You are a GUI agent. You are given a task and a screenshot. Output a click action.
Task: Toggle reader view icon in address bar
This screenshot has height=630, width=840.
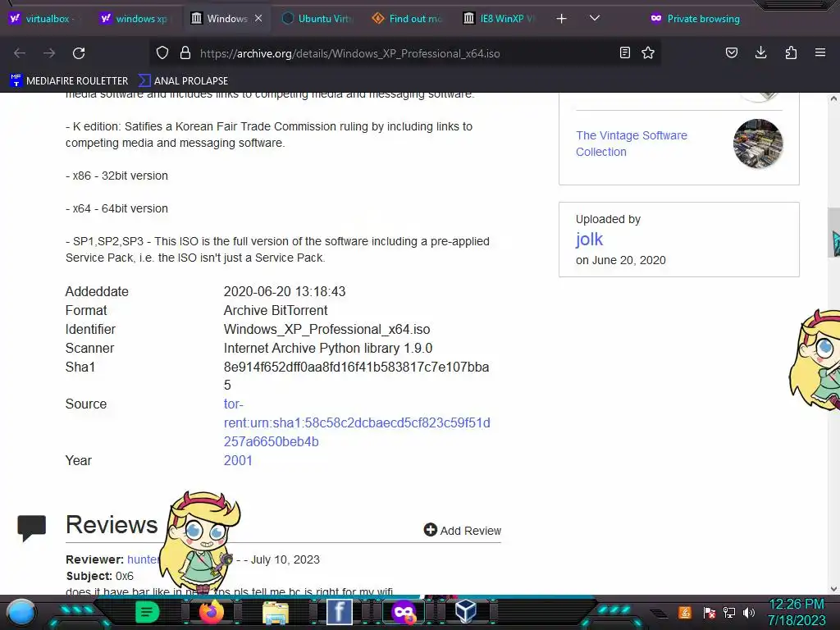pos(624,52)
